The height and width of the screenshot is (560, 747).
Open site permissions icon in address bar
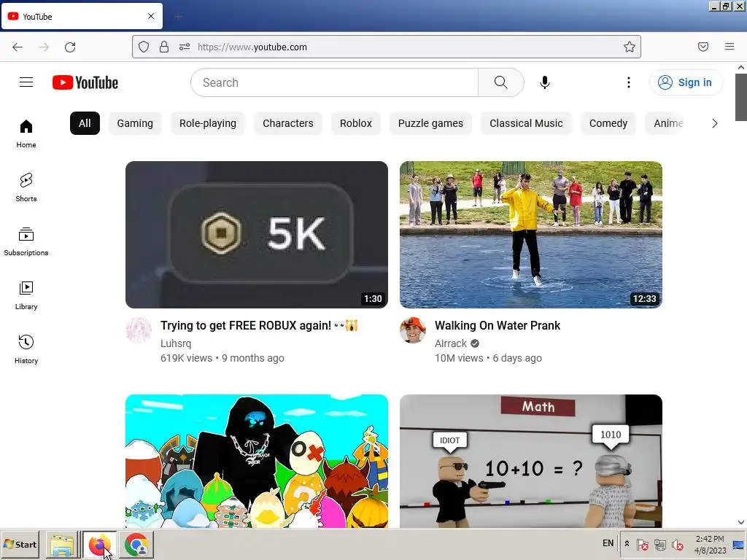(185, 47)
